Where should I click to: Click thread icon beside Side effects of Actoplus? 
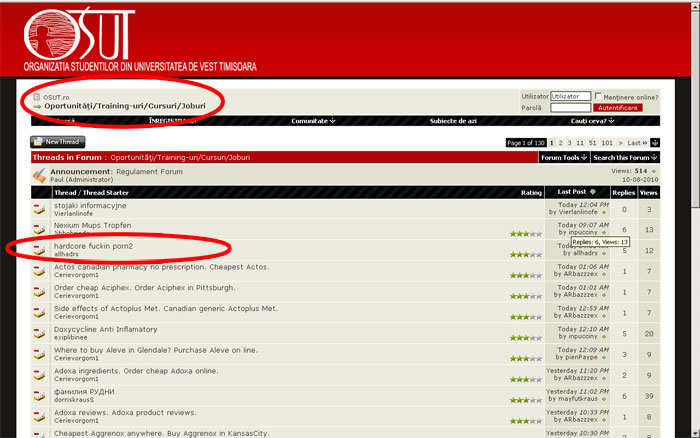click(x=39, y=312)
